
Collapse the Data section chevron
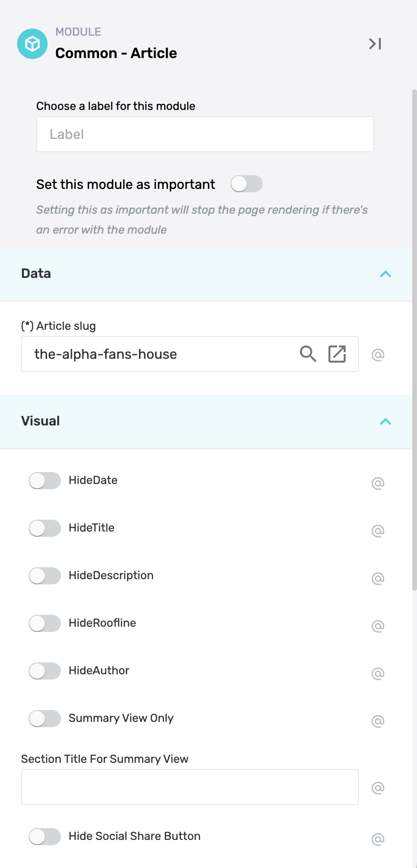tap(386, 274)
